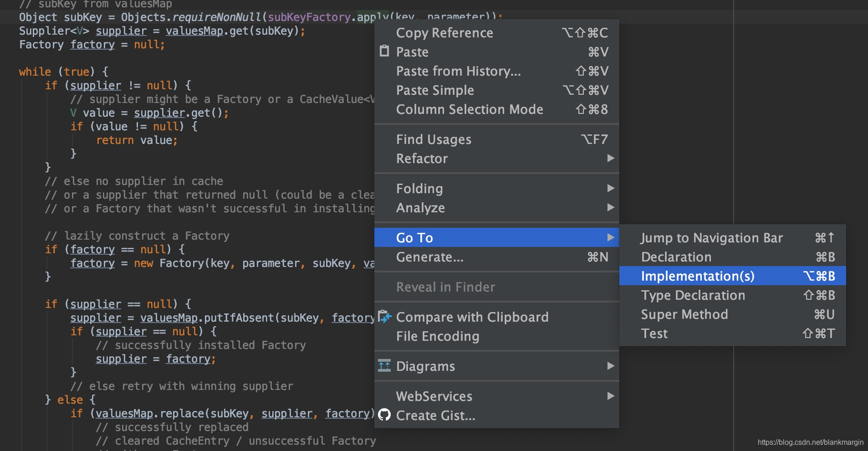Viewport: 868px width, 451px height.
Task: Choose Paste from History option
Action: coord(496,71)
